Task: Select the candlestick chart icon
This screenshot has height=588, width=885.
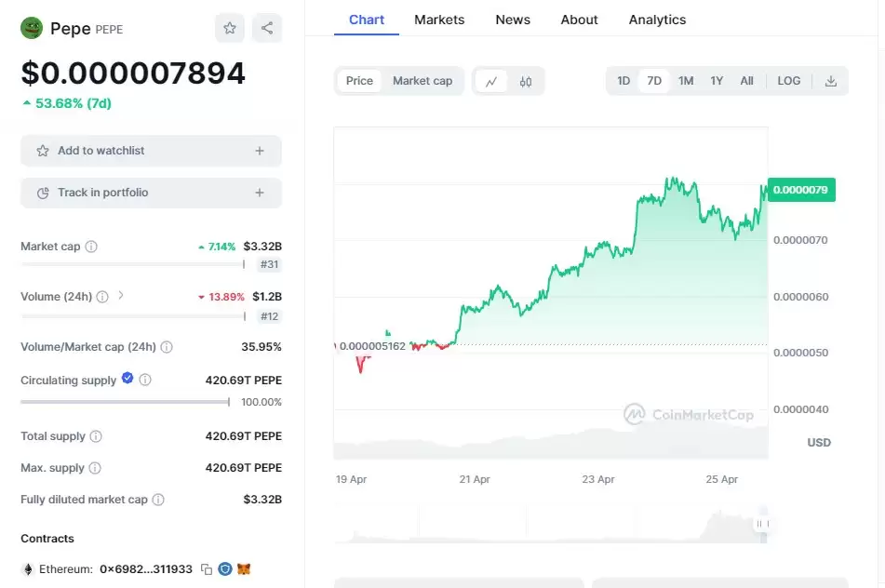Action: [x=526, y=81]
